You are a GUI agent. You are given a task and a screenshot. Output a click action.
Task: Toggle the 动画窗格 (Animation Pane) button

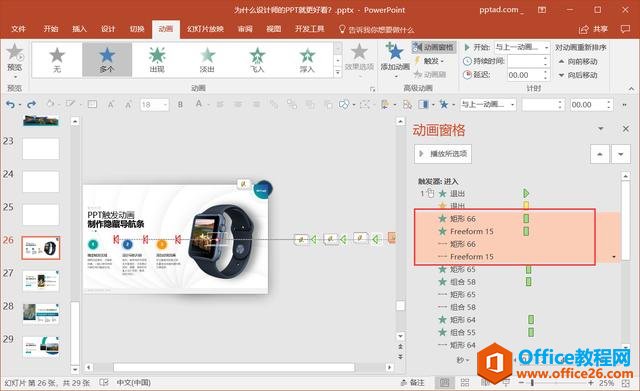[x=433, y=47]
